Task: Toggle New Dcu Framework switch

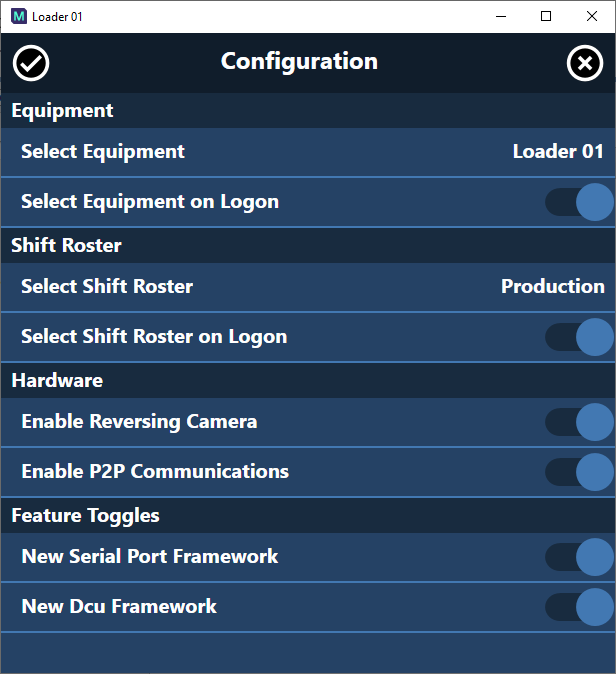Action: pyautogui.click(x=580, y=607)
